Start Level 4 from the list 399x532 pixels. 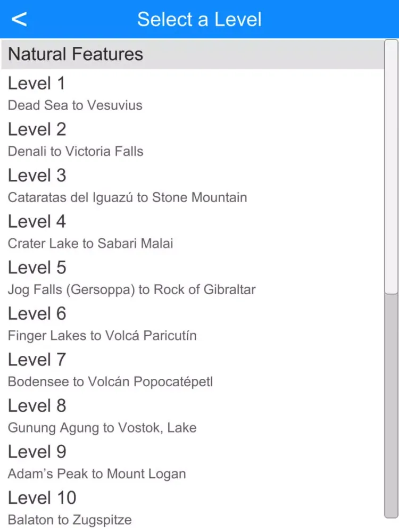(37, 221)
